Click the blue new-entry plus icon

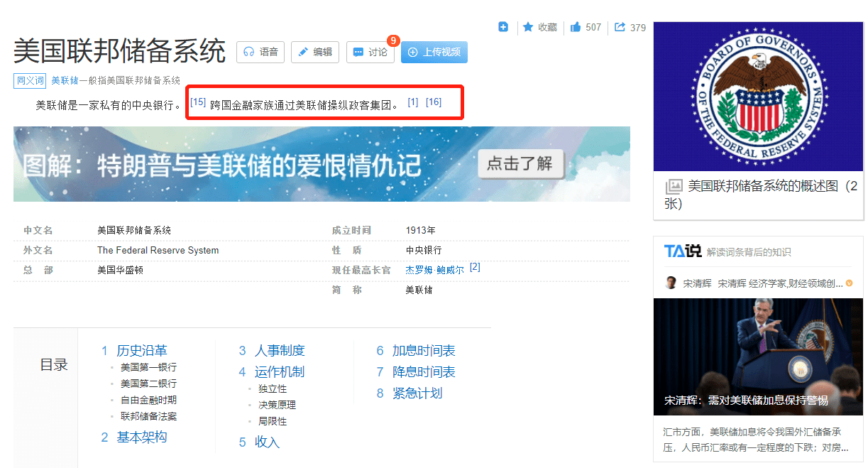click(503, 26)
